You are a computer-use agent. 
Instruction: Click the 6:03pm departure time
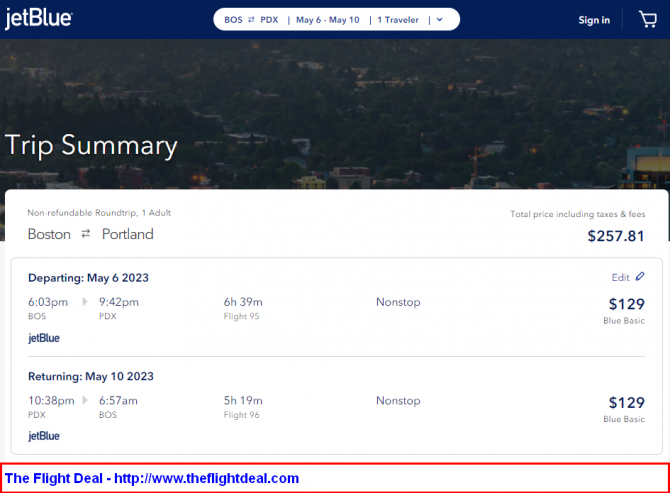[48, 302]
